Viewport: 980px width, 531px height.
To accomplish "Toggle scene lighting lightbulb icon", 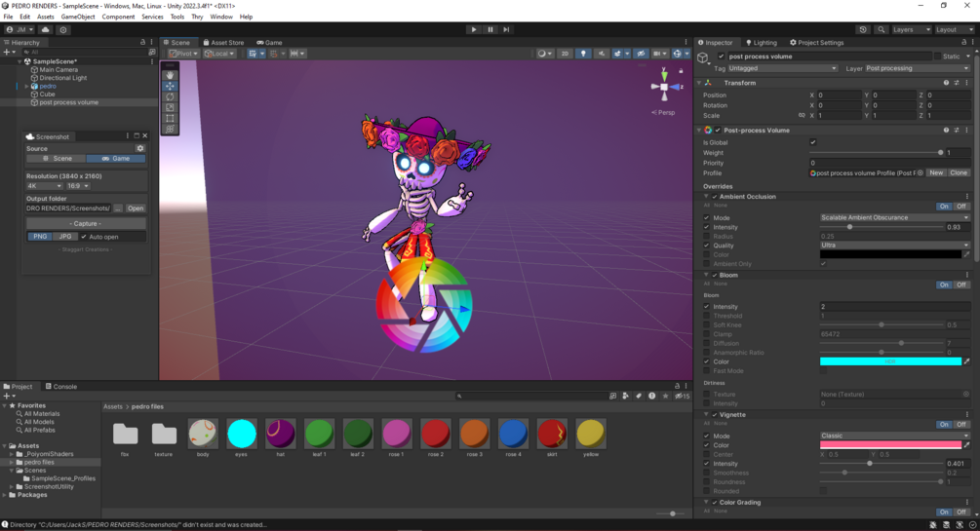I will [583, 54].
